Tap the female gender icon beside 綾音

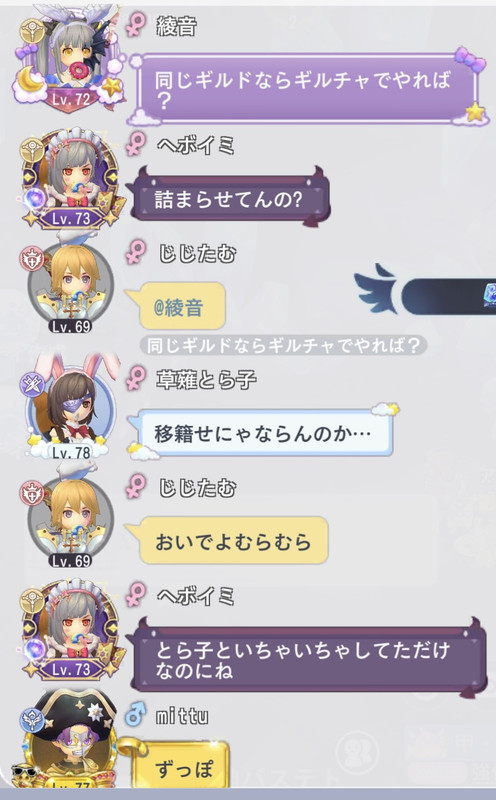coord(135,26)
